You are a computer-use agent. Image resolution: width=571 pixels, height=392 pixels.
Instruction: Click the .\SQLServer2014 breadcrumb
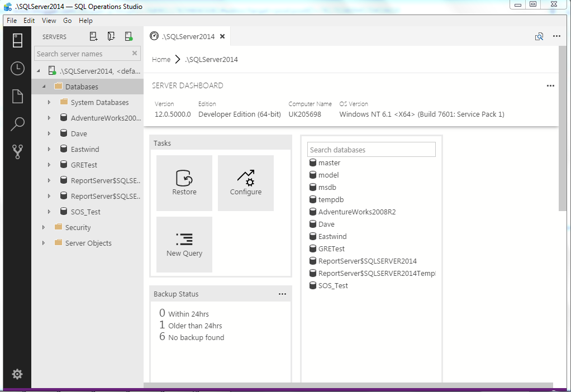[211, 59]
